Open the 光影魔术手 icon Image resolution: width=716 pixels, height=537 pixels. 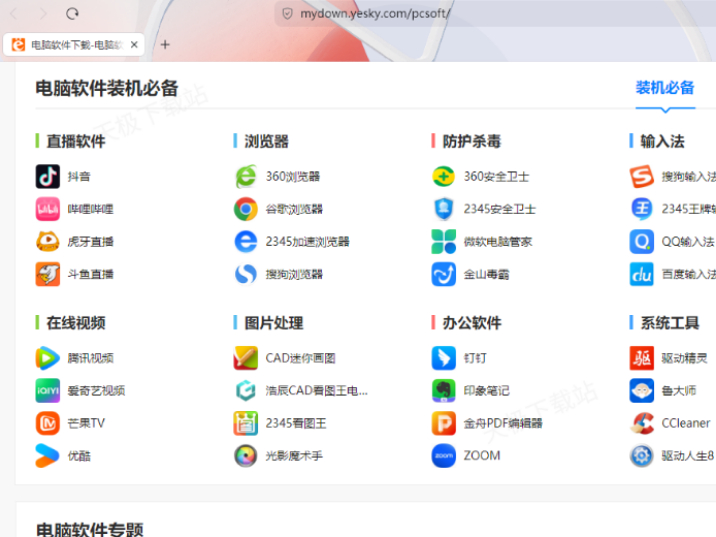(x=246, y=456)
